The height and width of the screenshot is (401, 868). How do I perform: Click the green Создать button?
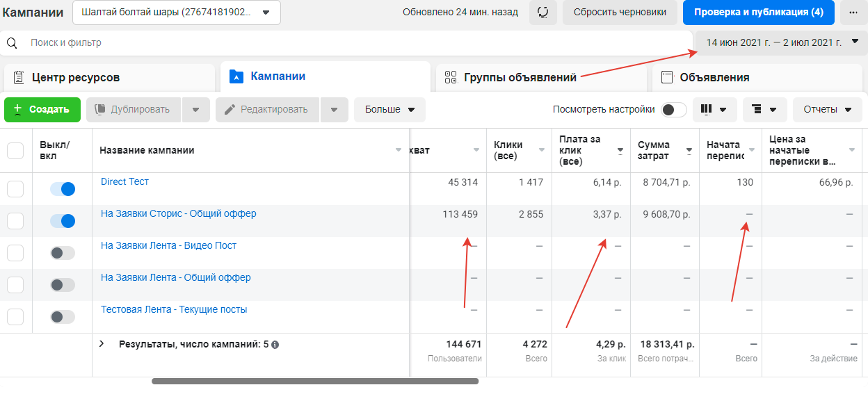coord(42,110)
